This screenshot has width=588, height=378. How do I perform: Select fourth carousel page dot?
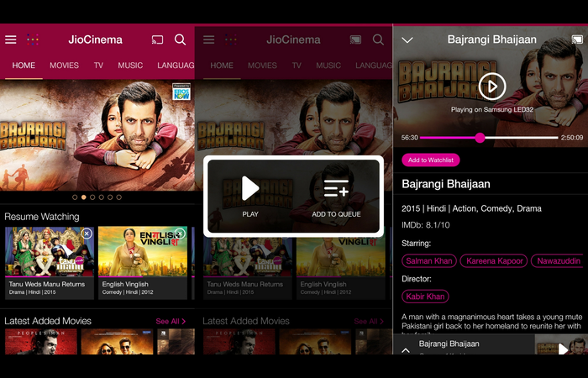[102, 197]
